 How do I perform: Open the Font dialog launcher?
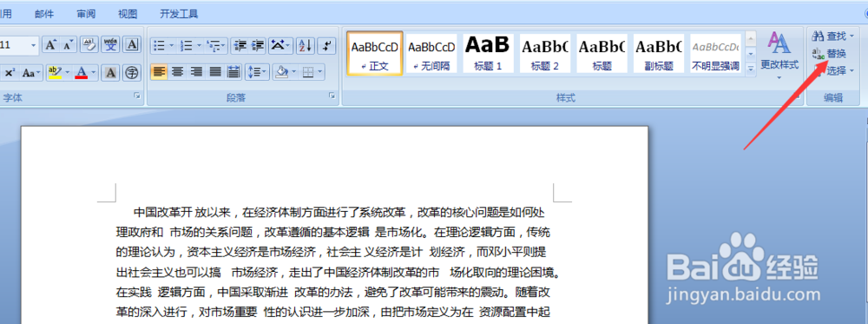pos(137,96)
